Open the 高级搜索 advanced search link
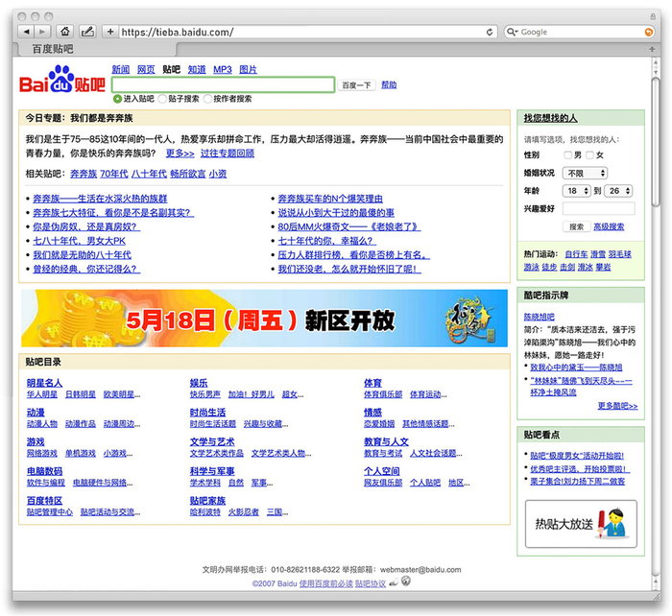The image size is (672, 616). coord(609,226)
